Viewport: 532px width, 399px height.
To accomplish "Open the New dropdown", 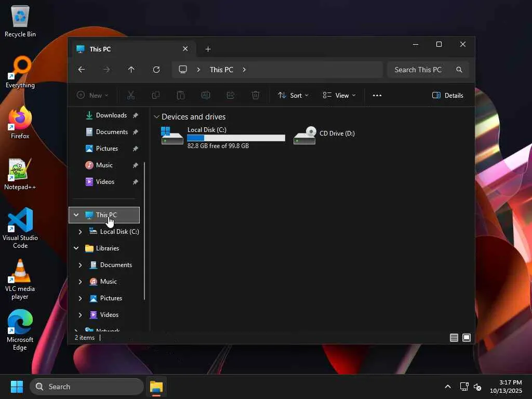I will [x=92, y=96].
